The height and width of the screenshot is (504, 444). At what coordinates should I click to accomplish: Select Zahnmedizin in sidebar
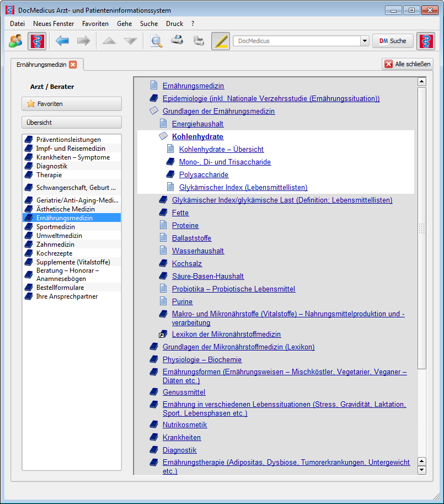(x=72, y=245)
